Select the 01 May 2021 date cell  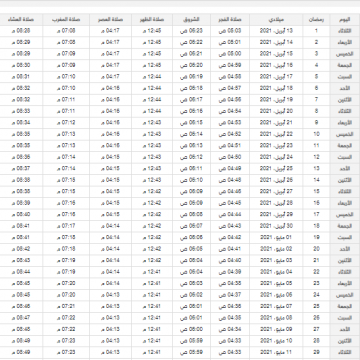[276, 237]
